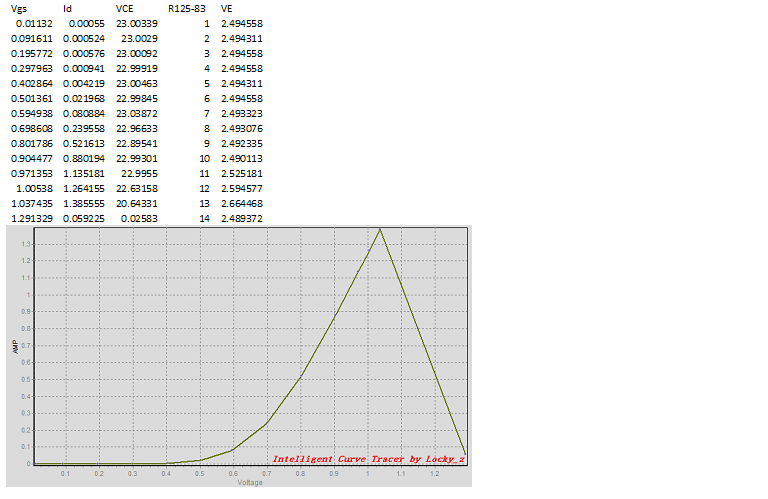Pick the VCE value 22.89541
The image size is (768, 499).
pos(137,143)
